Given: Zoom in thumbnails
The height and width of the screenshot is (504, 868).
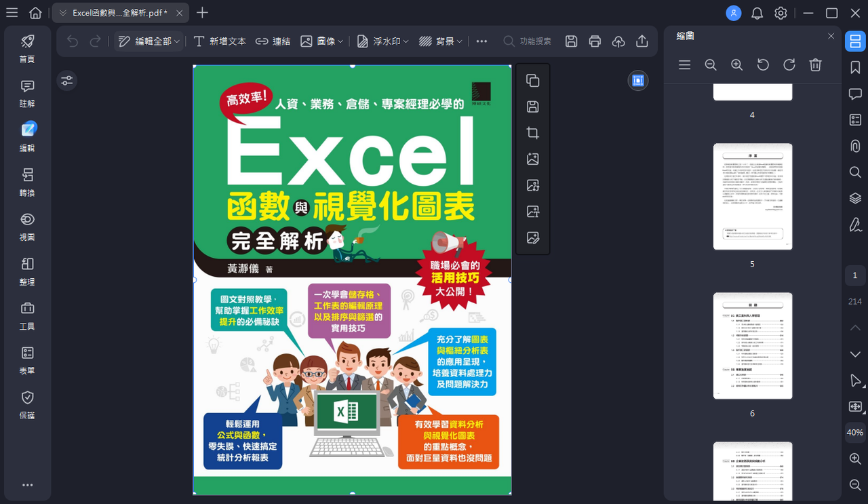Looking at the screenshot, I should click(737, 65).
